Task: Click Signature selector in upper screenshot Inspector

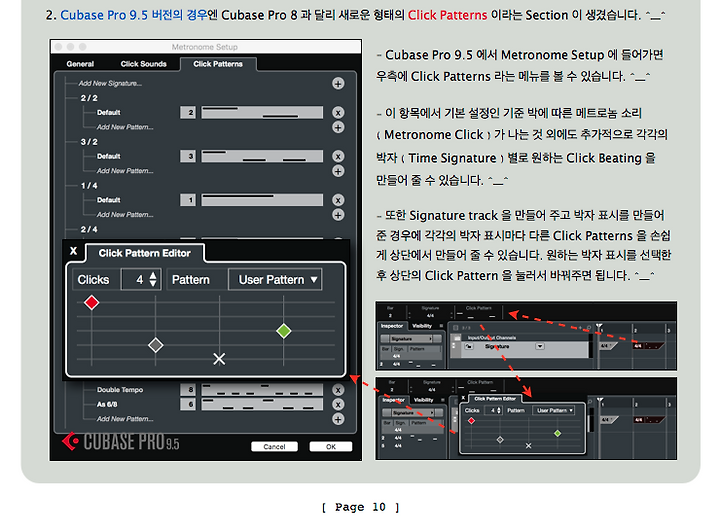Action: tap(411, 339)
